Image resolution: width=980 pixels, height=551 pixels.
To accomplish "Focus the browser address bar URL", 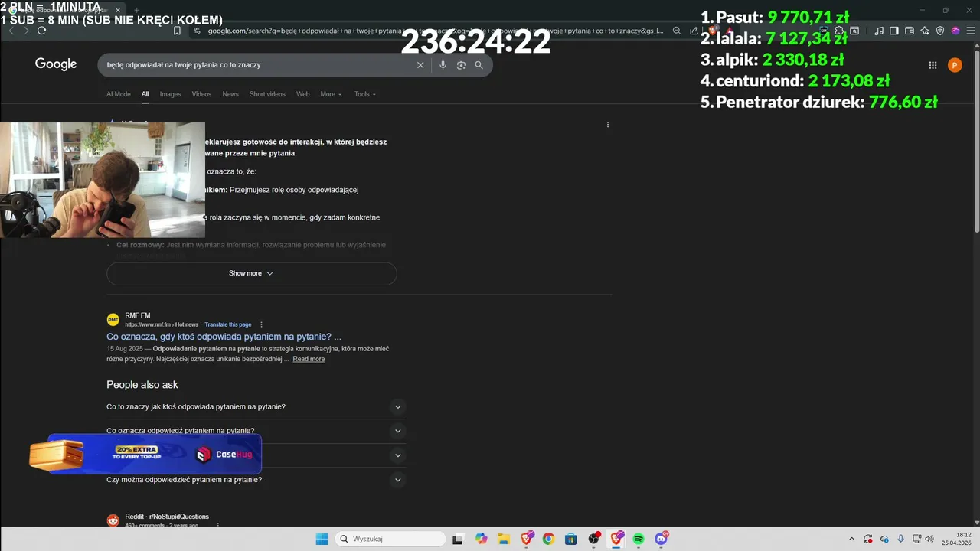I will click(x=434, y=31).
